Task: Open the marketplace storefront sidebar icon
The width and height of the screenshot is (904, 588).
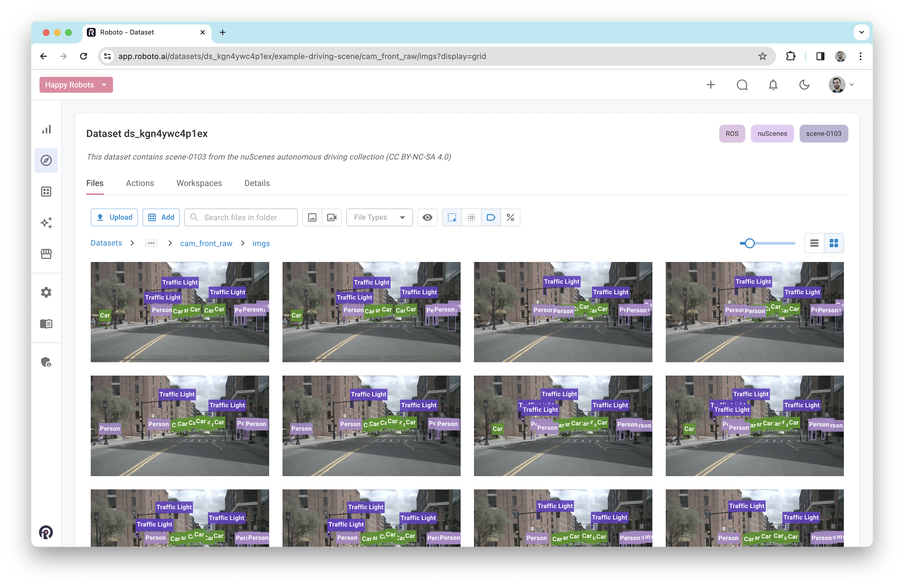Action: pos(46,254)
